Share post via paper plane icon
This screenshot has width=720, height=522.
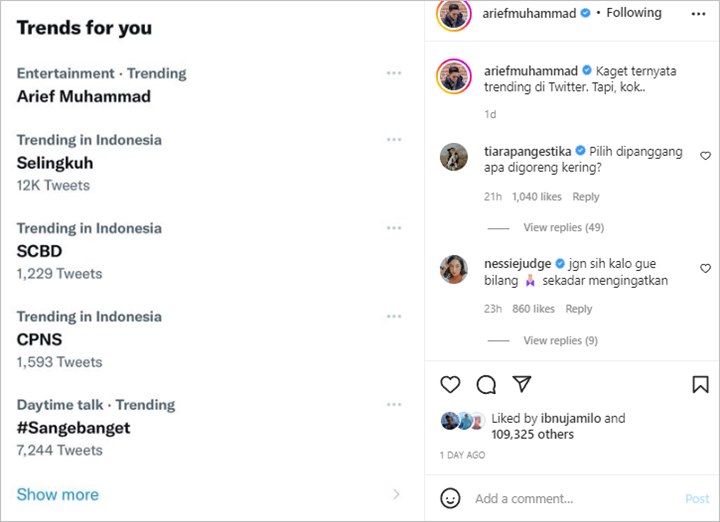point(522,384)
